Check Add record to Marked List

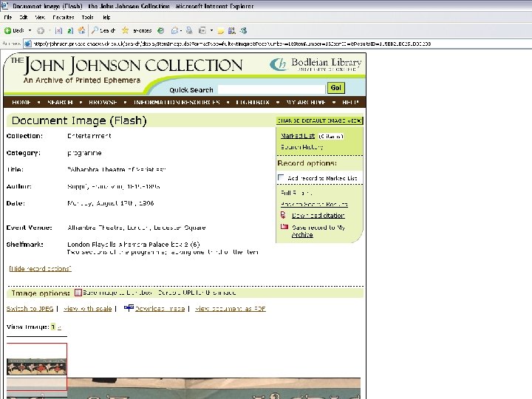(x=281, y=177)
